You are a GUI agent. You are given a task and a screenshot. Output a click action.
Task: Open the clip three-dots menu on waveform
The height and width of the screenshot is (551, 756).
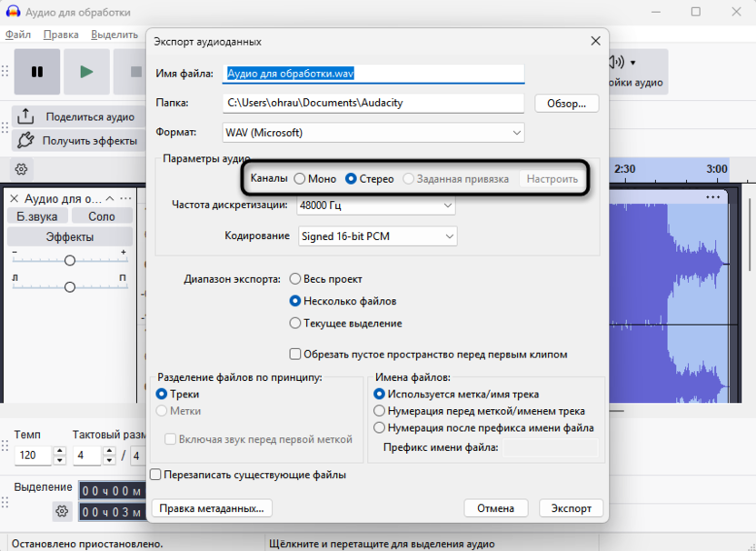tap(712, 197)
